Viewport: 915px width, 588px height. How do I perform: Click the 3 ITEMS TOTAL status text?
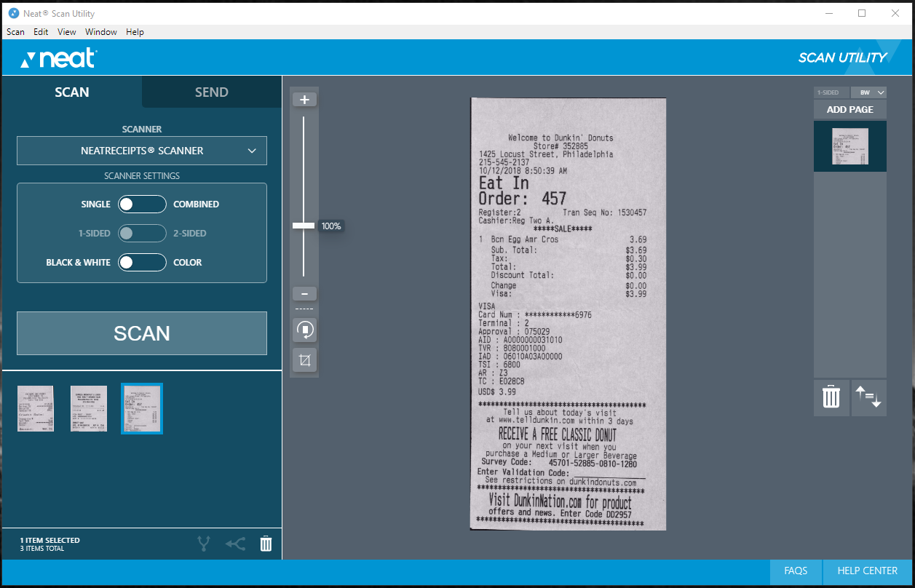pos(42,549)
